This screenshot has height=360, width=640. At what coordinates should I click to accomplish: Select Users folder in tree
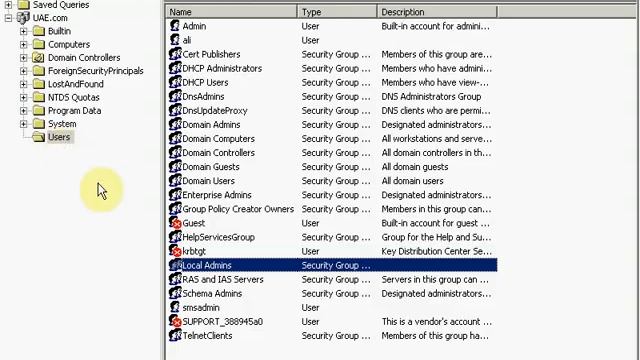(x=59, y=137)
